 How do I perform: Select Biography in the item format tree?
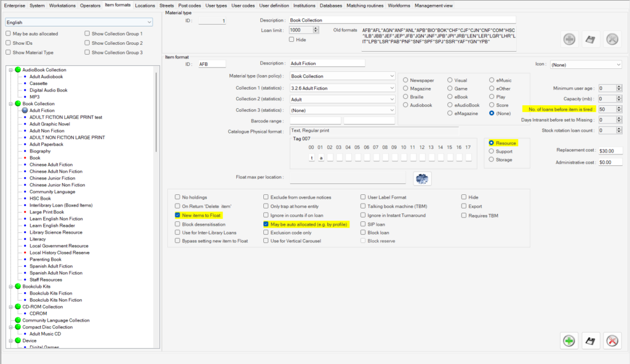pos(41,151)
